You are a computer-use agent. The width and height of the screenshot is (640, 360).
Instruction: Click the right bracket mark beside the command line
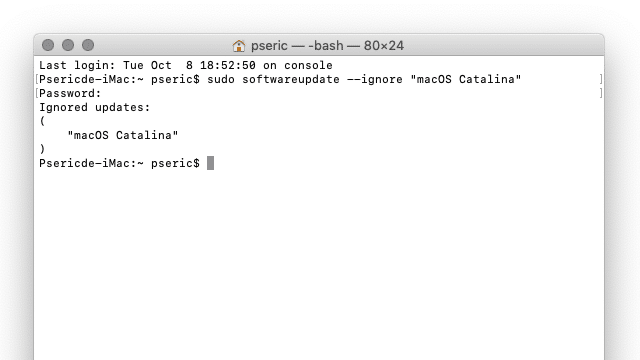point(601,79)
